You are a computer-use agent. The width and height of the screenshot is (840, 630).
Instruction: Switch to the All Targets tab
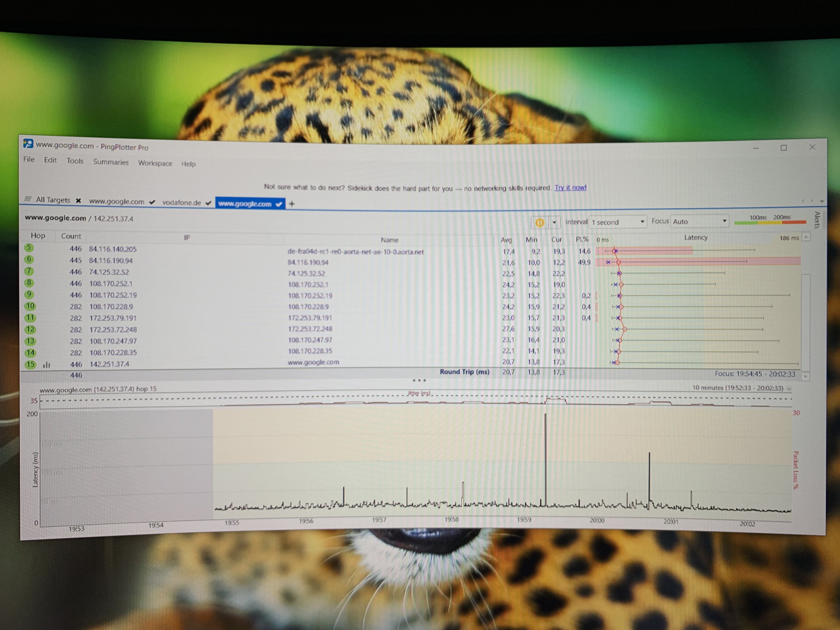(x=53, y=200)
